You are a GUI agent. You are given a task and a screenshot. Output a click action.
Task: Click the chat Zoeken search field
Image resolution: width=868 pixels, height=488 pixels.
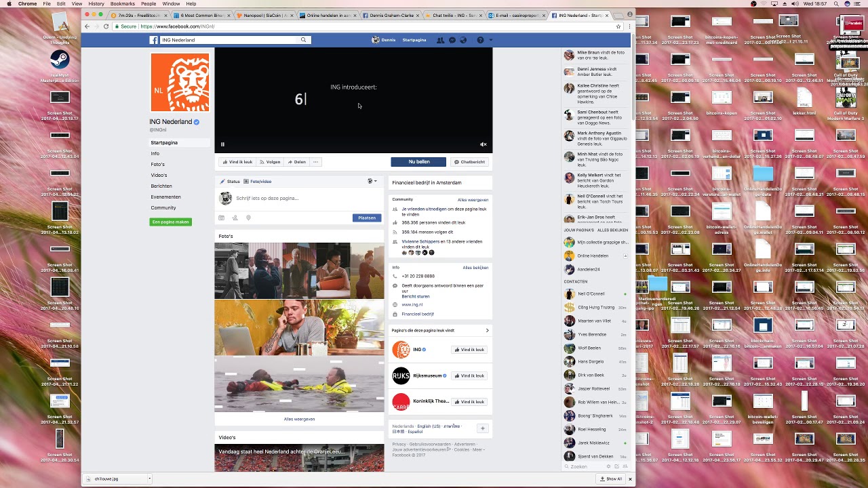tap(584, 466)
